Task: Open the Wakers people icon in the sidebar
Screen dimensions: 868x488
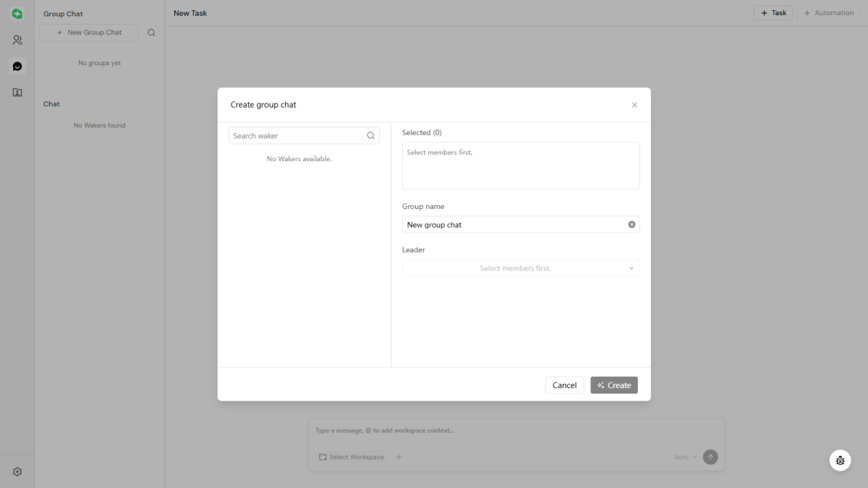Action: [x=17, y=40]
